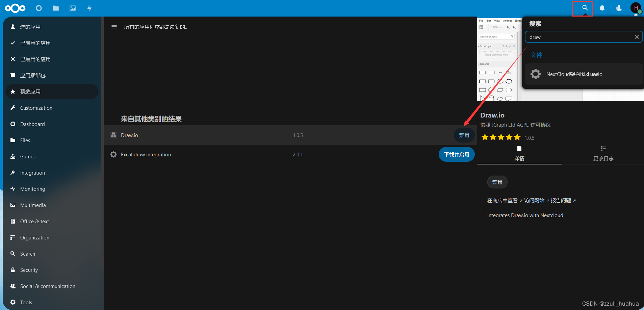
Task: Click version 2.0.1 in Excalidraw row
Action: [x=298, y=154]
